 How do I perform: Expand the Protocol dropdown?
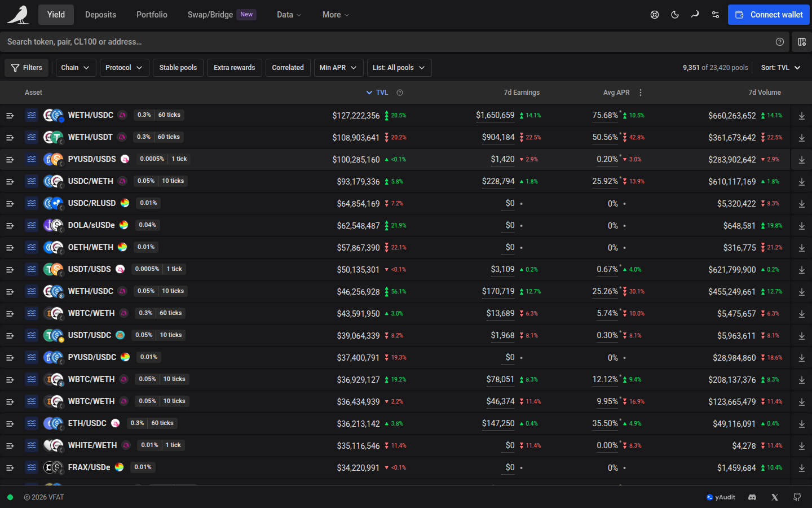pyautogui.click(x=124, y=68)
